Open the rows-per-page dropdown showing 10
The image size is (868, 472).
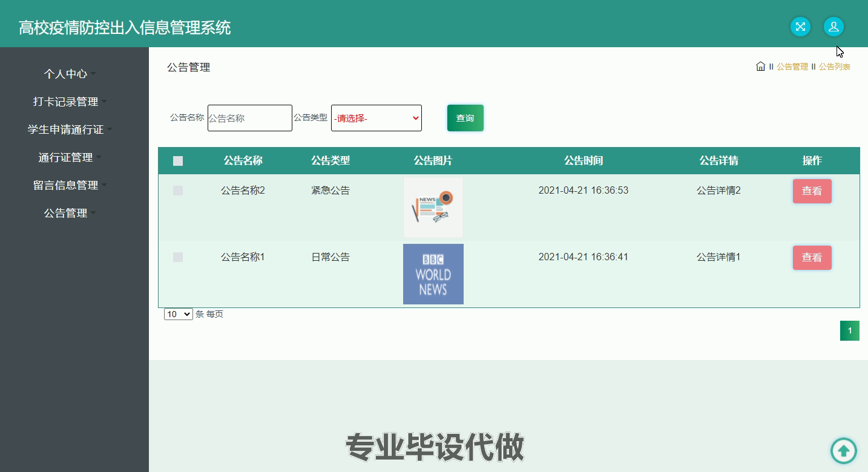point(179,314)
